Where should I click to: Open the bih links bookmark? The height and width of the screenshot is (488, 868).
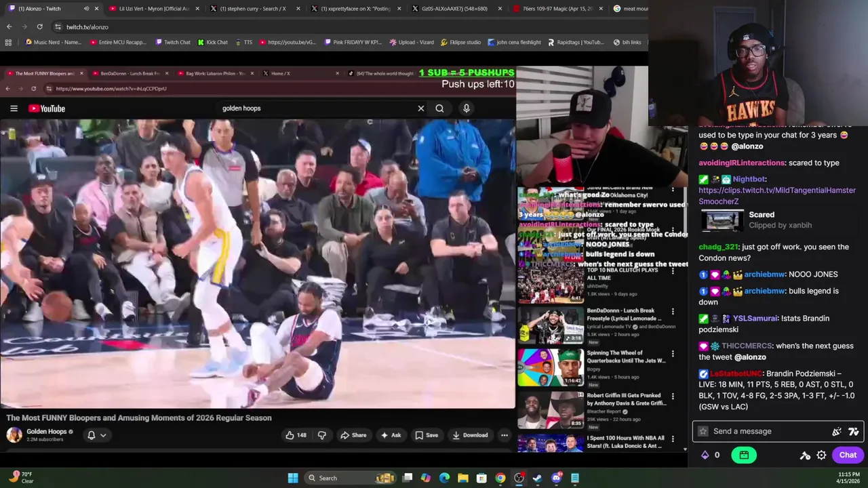[627, 42]
